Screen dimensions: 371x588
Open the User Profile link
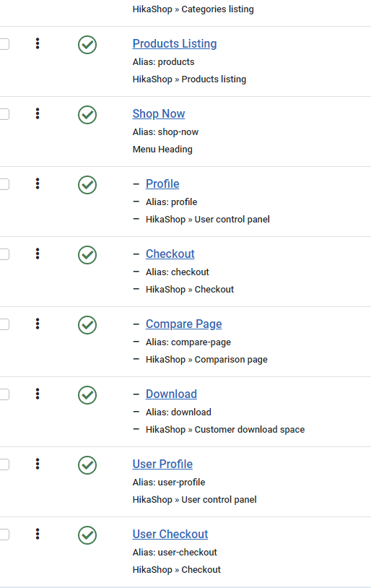point(162,464)
